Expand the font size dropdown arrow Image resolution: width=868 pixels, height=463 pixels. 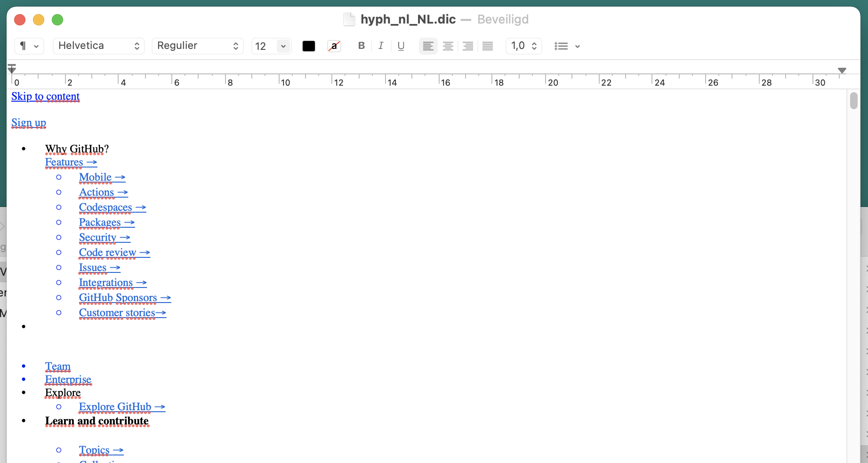[284, 46]
